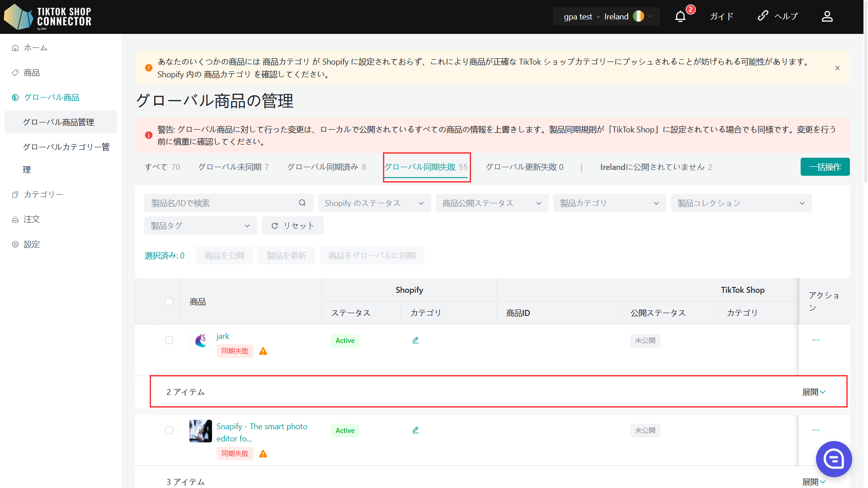Open the ヘルプ link icon
This screenshot has width=868, height=488.
[763, 16]
